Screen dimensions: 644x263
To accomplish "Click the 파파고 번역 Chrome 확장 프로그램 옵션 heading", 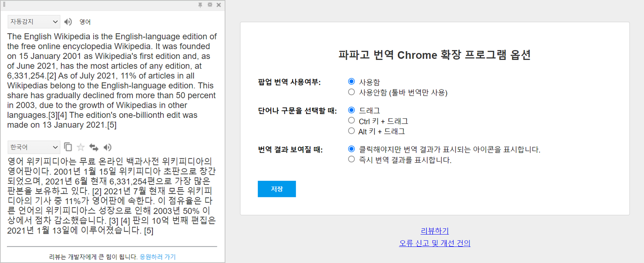I will click(434, 55).
